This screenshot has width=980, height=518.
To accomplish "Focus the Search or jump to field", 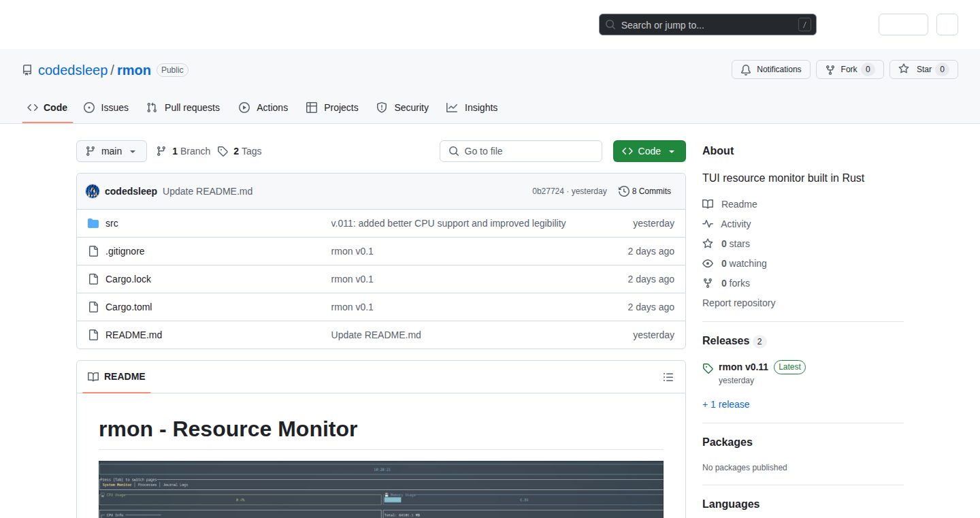I will click(708, 25).
